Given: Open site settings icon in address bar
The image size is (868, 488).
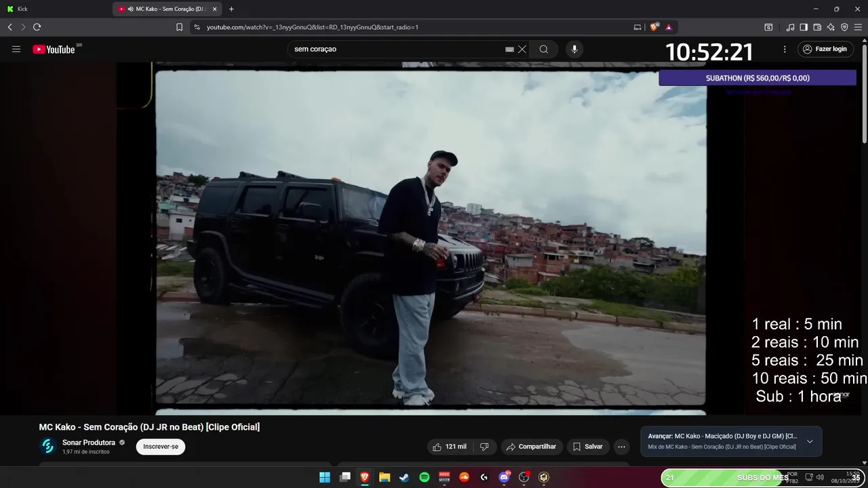Looking at the screenshot, I should (197, 27).
